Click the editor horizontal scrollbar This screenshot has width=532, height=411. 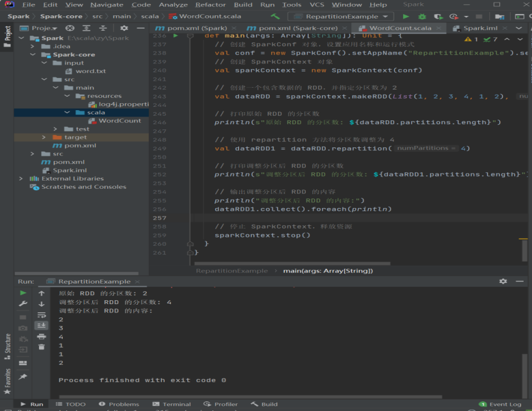[292, 263]
